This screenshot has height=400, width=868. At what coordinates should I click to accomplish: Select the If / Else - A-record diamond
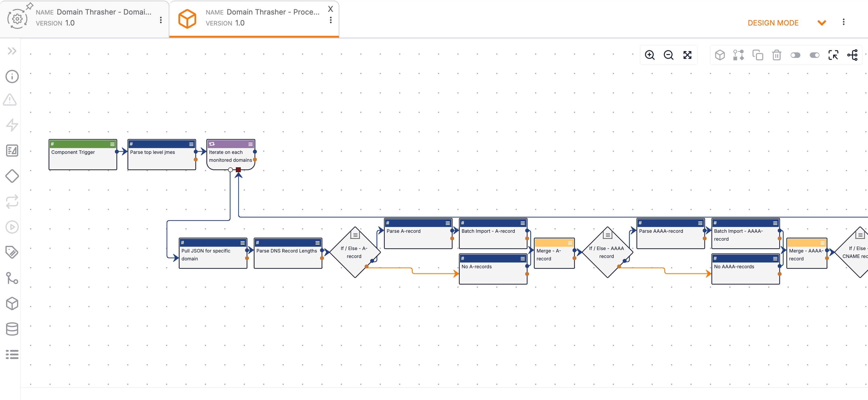[x=355, y=253]
